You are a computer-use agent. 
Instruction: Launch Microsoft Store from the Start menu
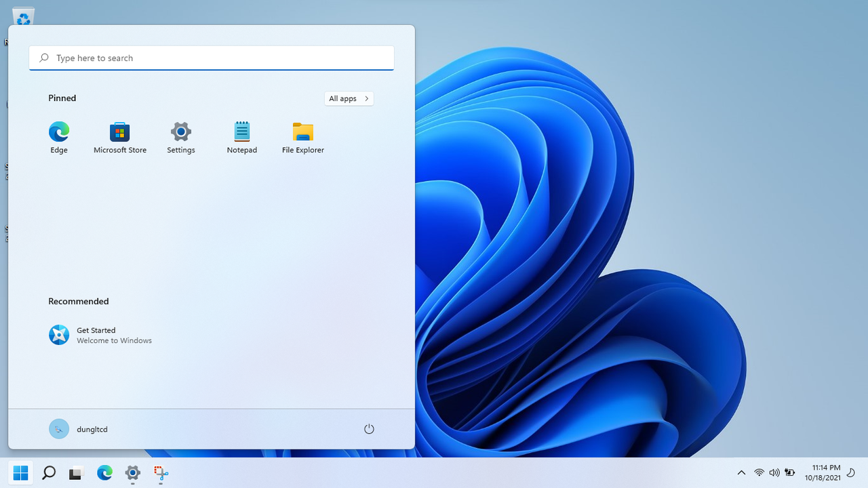click(x=119, y=132)
